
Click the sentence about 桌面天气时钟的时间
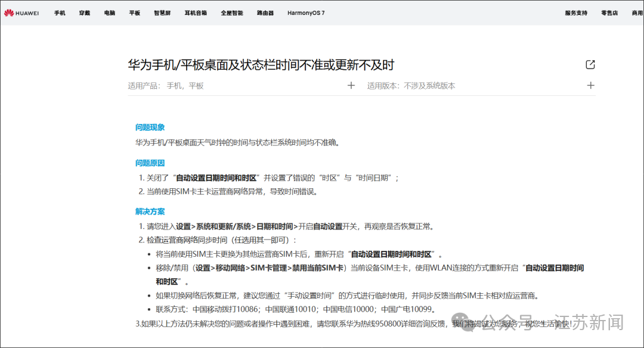238,142
